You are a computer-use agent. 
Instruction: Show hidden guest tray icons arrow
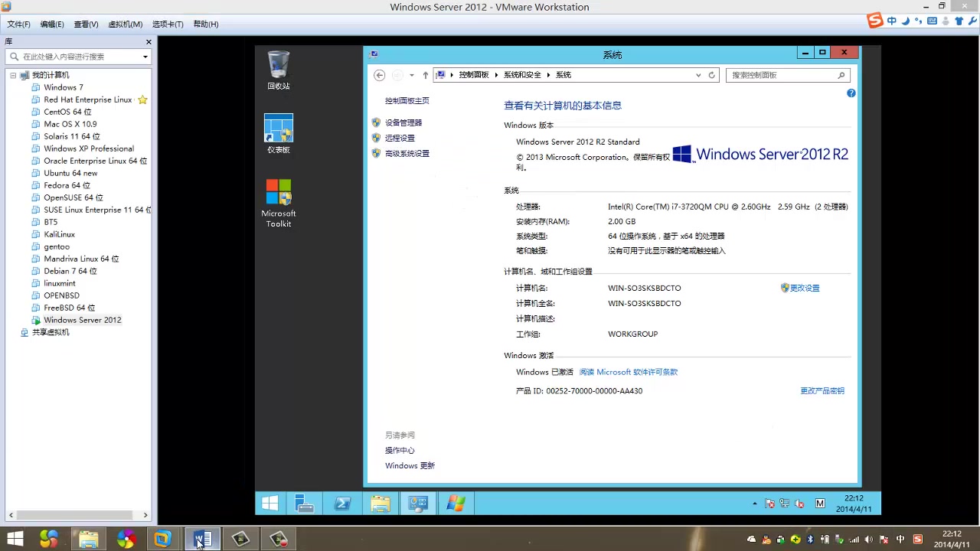coord(755,504)
